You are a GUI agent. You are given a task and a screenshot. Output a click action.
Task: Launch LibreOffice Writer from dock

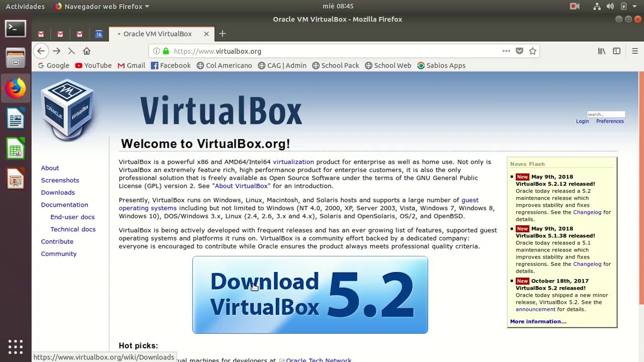[16, 119]
